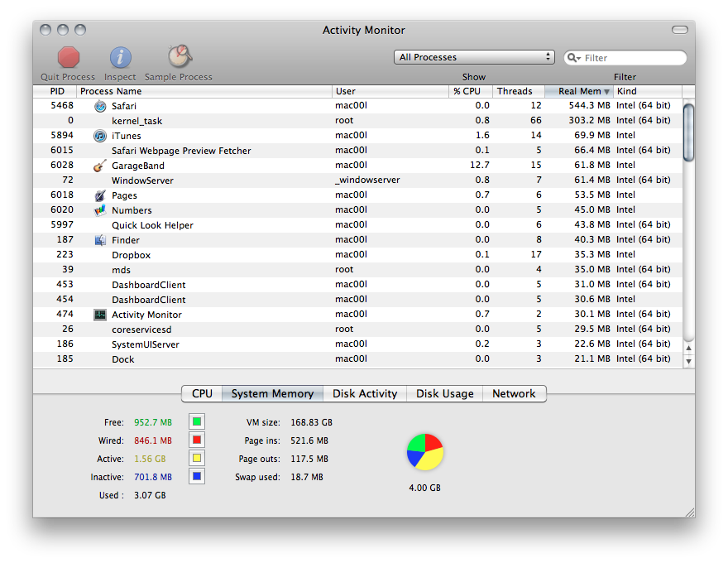Screen dimensions: 728x563
Task: Sort by the PID column header
Action: (x=55, y=91)
